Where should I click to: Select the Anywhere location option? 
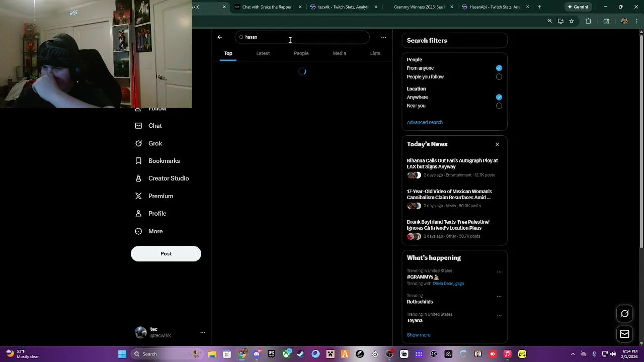499,97
